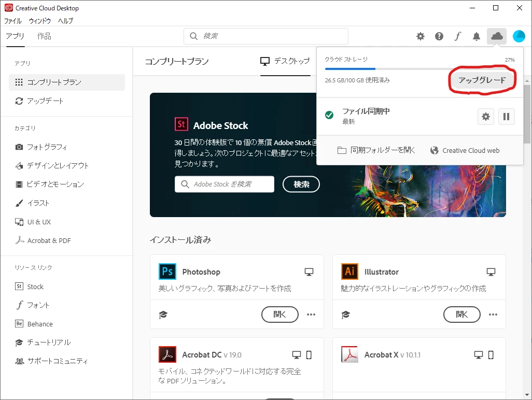This screenshot has width=532, height=400.
Task: Click the Acrobat X mobile device icon
Action: (x=491, y=355)
